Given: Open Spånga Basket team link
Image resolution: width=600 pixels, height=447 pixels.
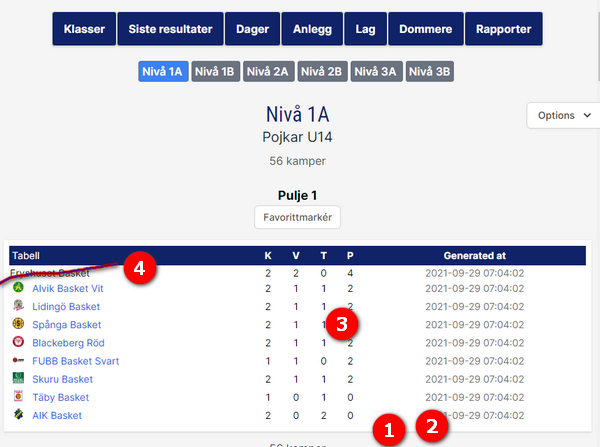Looking at the screenshot, I should [x=67, y=325].
